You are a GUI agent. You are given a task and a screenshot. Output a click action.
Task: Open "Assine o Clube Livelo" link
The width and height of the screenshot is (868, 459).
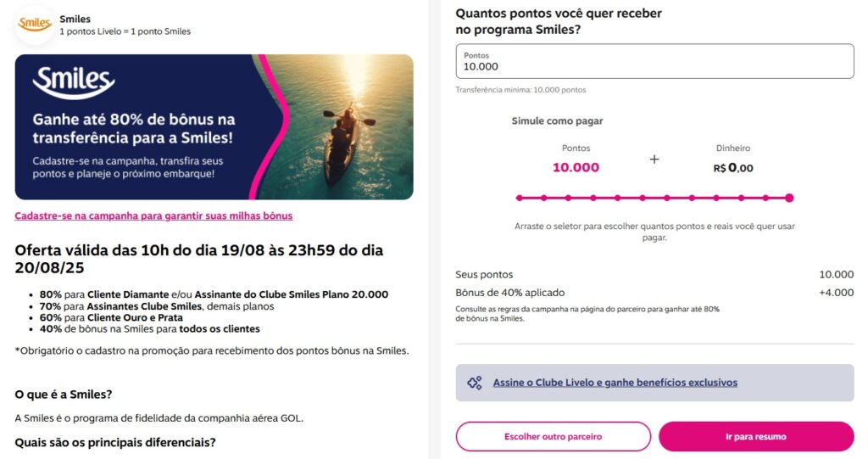pos(615,383)
